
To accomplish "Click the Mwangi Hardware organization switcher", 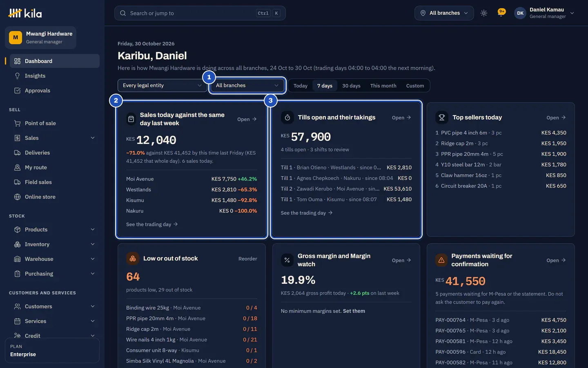I will (41, 38).
